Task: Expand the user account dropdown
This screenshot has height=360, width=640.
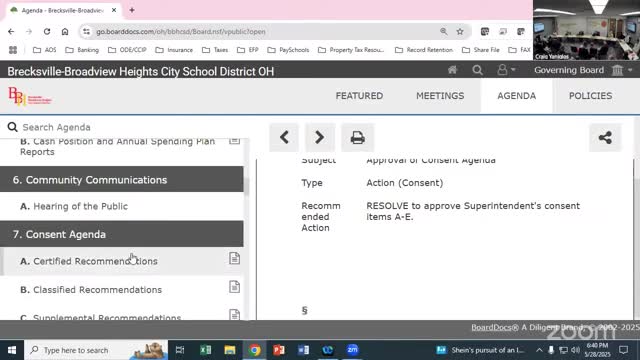Action: (x=506, y=70)
